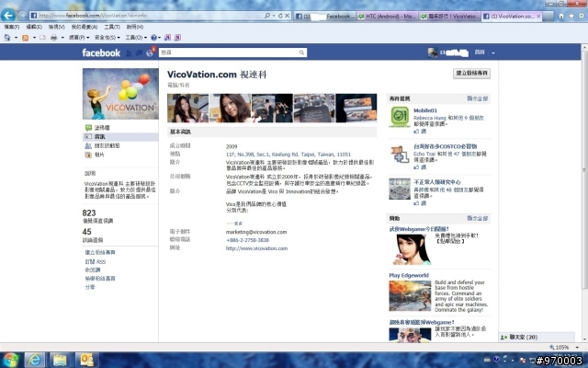Screen dimensions: 588x368
Task: Open File Explorer on the taskbar
Action: point(60,360)
